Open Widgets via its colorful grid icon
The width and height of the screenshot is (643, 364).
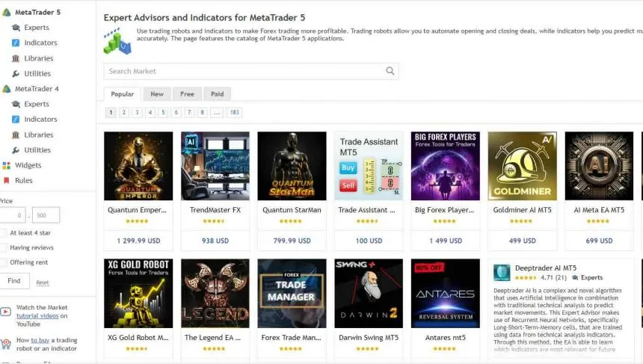click(6, 165)
